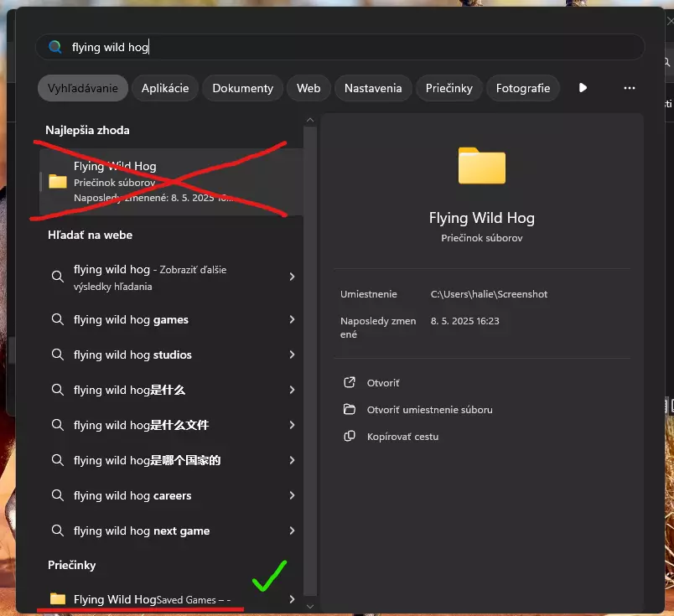Search web for 'flying wild hog是什么文件'

(x=171, y=425)
